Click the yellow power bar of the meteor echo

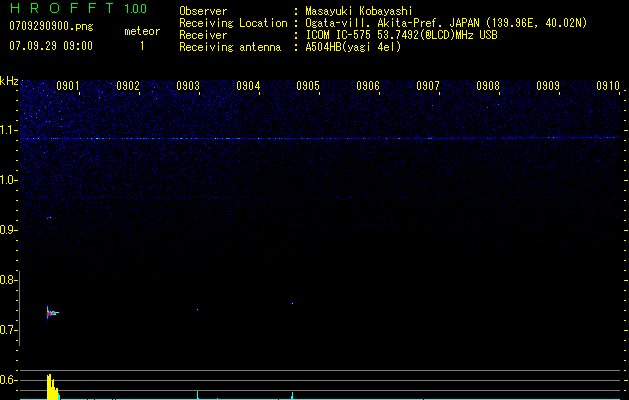point(52,387)
